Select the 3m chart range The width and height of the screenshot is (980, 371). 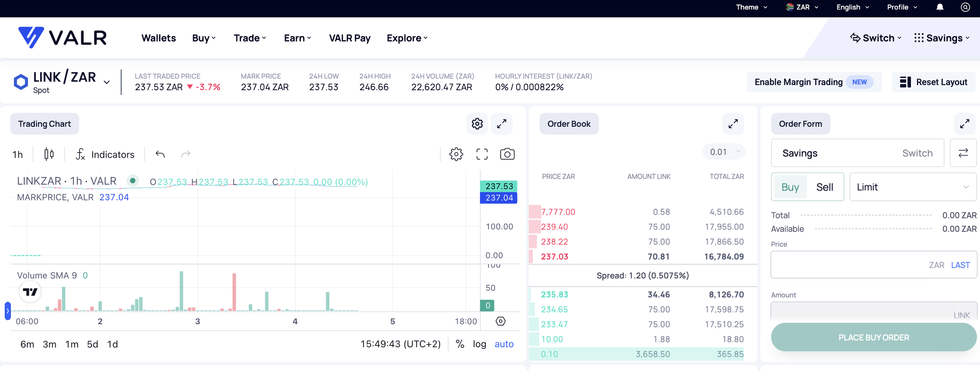click(49, 344)
